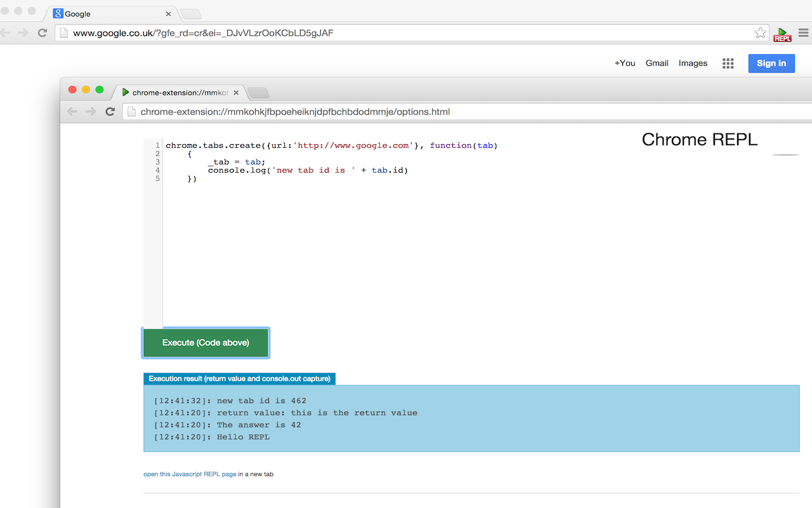Open the Chrome hamburger menu
The height and width of the screenshot is (508, 812).
(804, 33)
